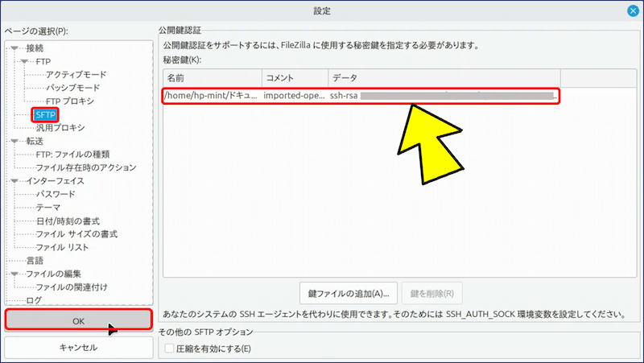This screenshot has height=363, width=644.
Task: Sort keys by データ column header
Action: click(x=444, y=78)
